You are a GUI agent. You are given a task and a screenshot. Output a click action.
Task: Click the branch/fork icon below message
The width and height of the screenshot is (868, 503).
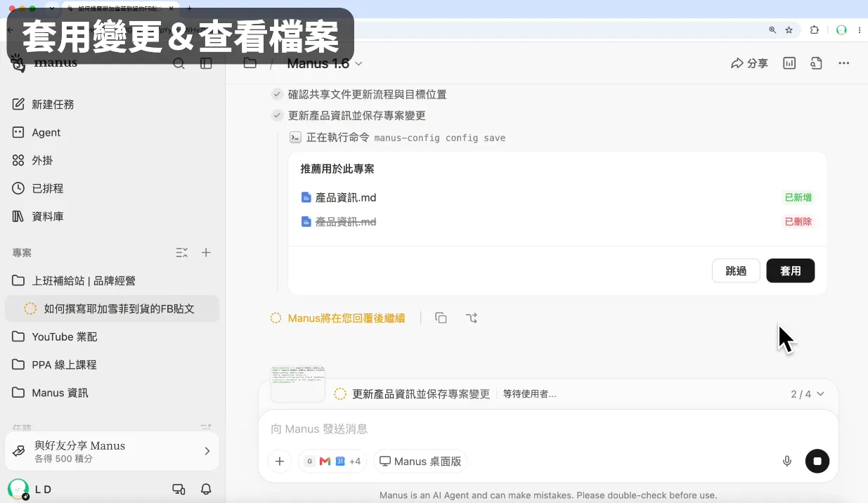click(472, 318)
